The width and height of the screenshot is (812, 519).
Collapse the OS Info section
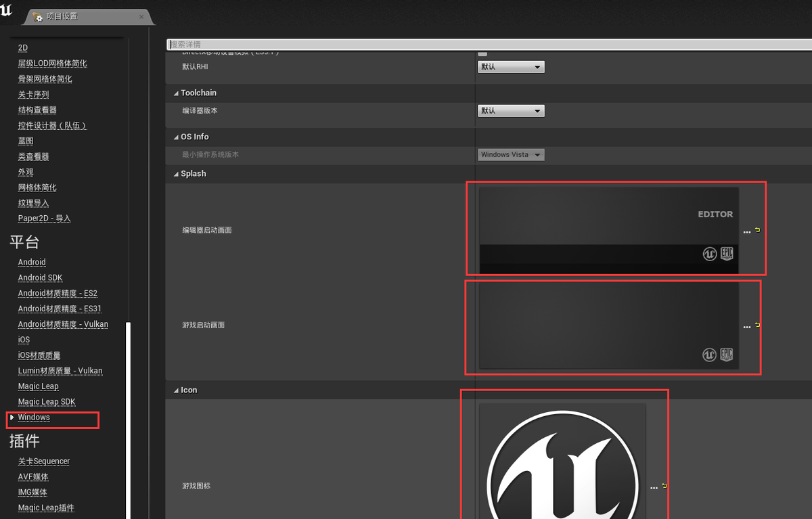tap(177, 137)
